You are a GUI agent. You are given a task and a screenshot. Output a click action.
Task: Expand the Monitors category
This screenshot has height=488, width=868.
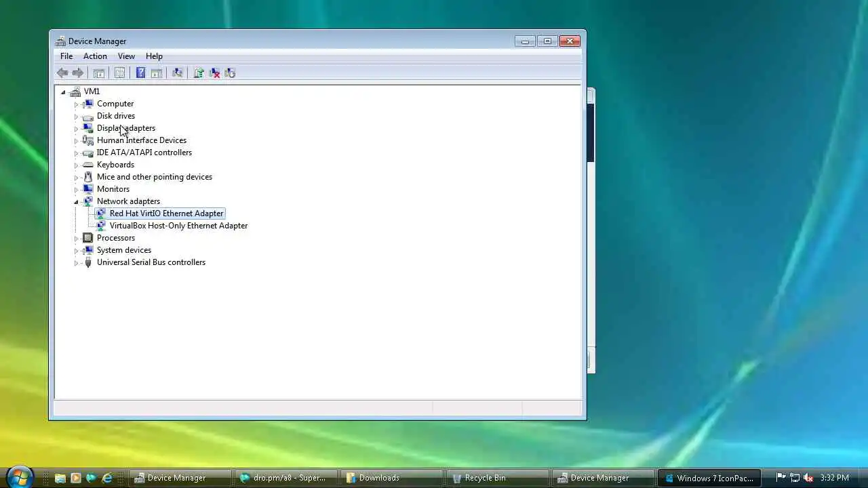click(x=76, y=189)
